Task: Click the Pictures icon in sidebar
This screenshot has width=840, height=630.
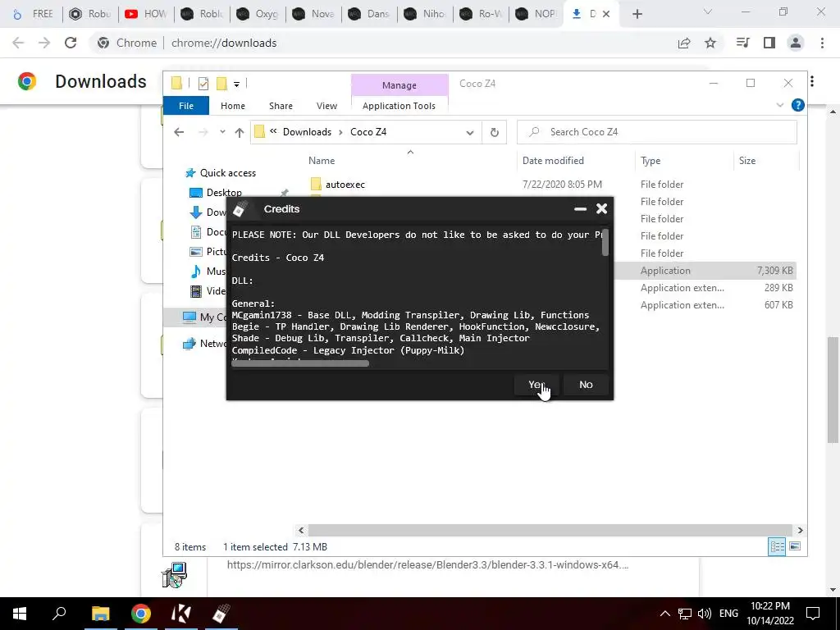Action: [197, 251]
